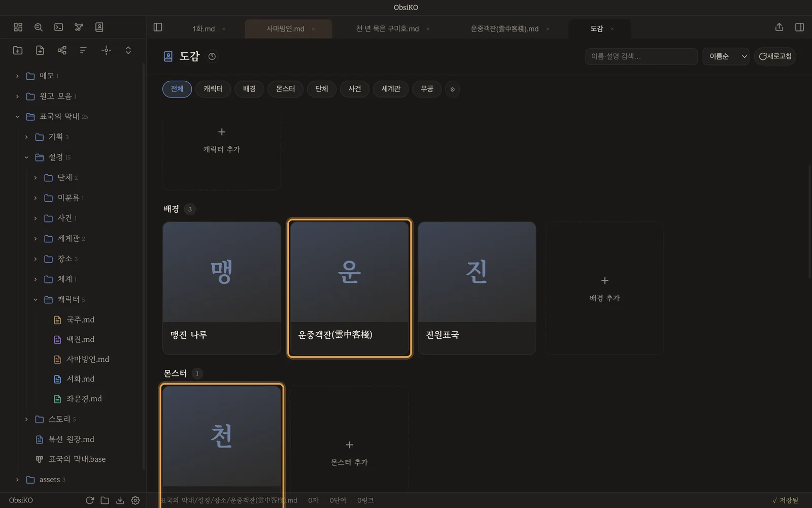Filter by 몬스터 chip
This screenshot has height=508, width=812.
(x=285, y=89)
